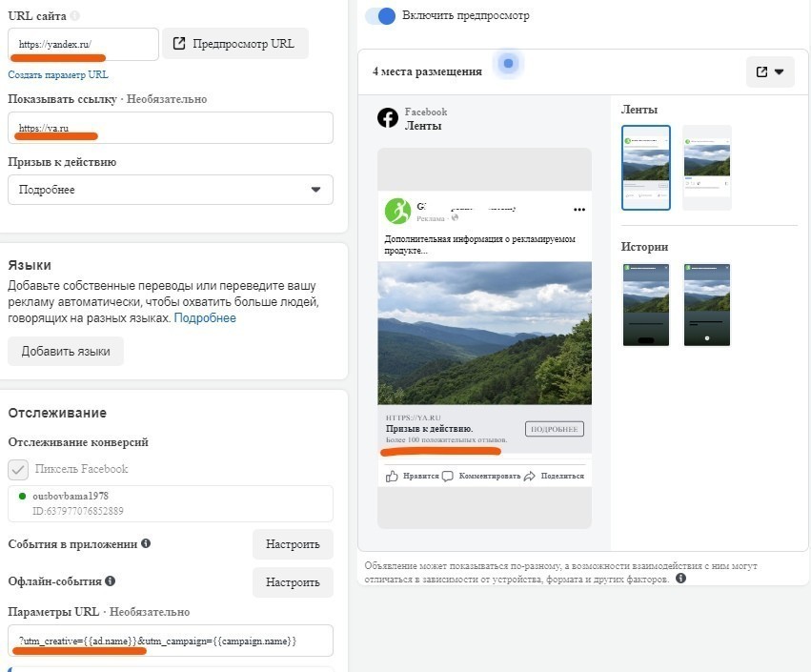The width and height of the screenshot is (811, 672).
Task: Click the URL сайта input field
Action: [83, 45]
